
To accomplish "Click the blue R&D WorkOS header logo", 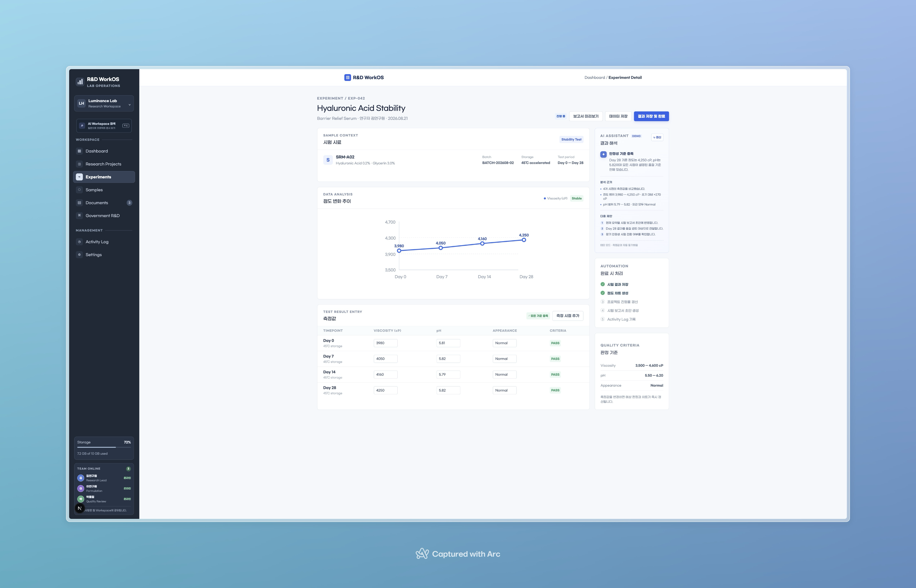I will pyautogui.click(x=347, y=78).
